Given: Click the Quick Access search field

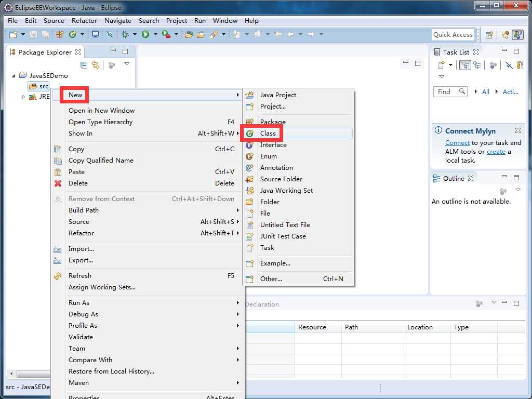Looking at the screenshot, I should 453,35.
